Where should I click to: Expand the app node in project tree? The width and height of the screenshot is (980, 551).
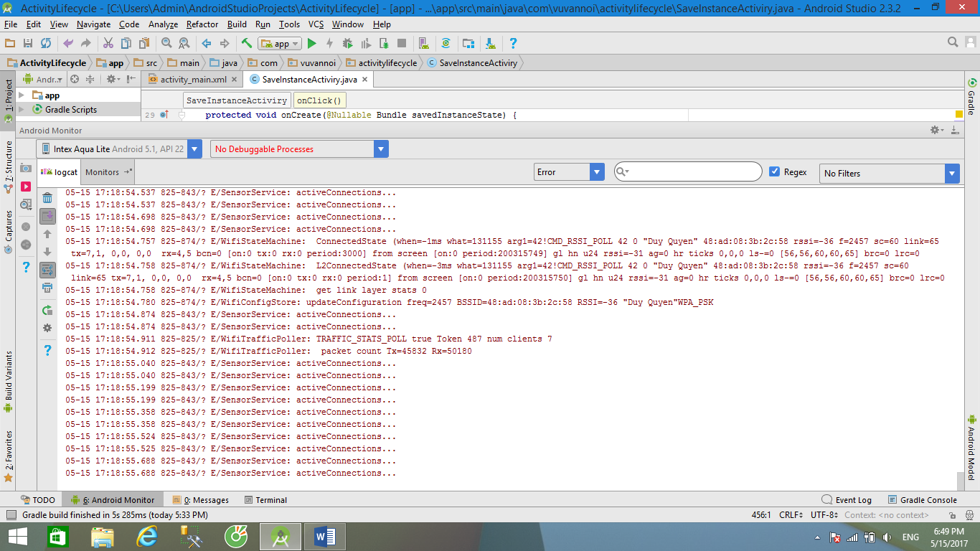(22, 95)
